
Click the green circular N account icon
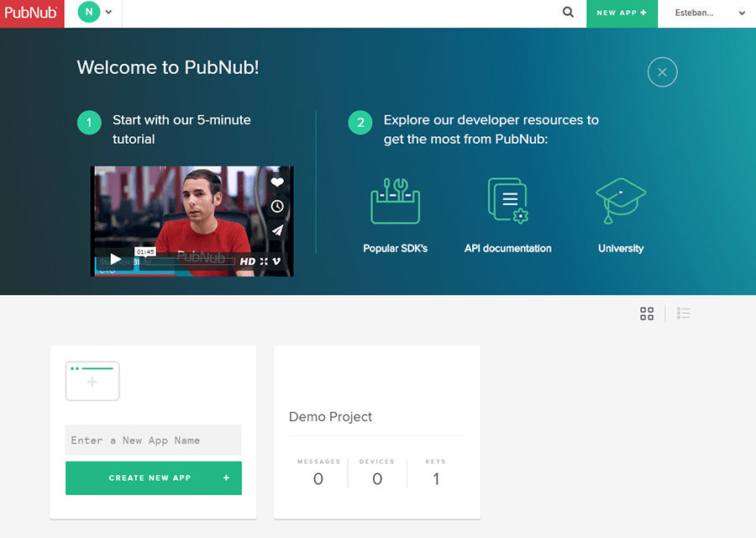(x=88, y=13)
